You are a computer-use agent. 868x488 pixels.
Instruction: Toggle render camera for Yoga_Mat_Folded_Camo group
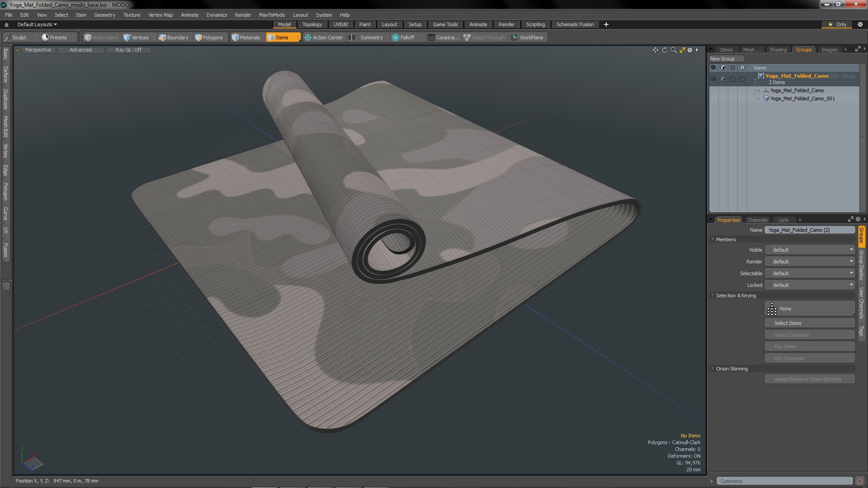click(x=723, y=79)
